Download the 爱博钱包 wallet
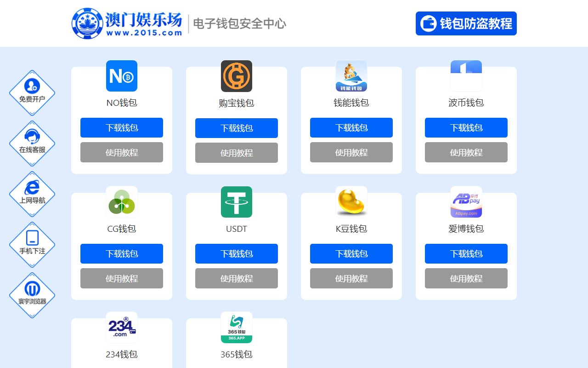 click(x=466, y=253)
